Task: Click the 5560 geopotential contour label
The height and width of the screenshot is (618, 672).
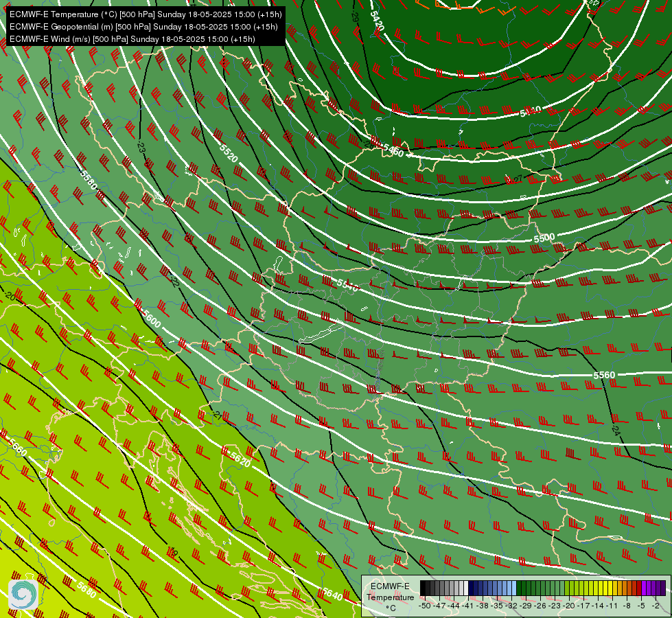Action: (604, 375)
